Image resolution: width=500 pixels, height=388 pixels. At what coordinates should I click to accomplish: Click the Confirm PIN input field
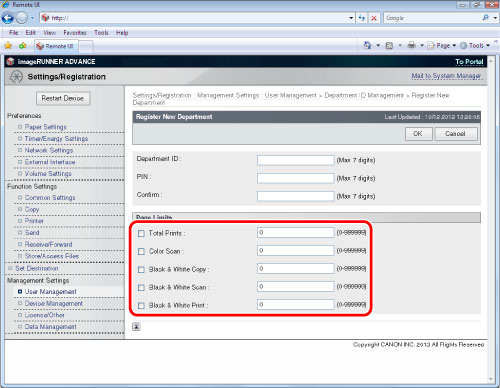click(x=295, y=196)
